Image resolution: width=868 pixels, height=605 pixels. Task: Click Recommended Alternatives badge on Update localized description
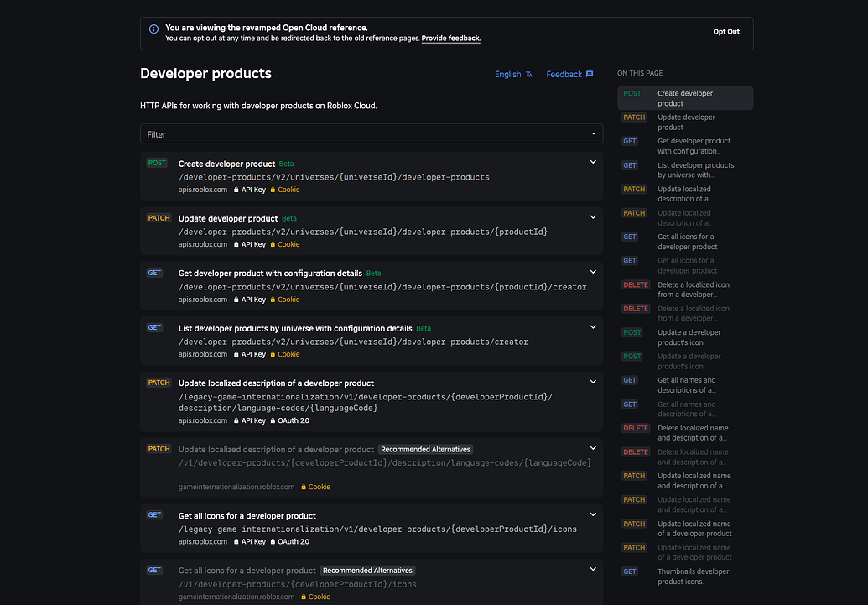426,449
